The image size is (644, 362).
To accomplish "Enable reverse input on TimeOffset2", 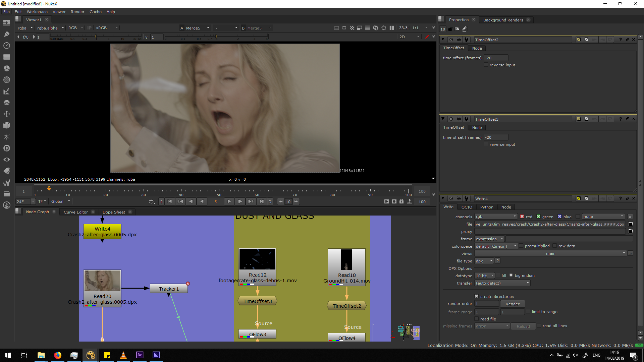I will click(486, 65).
